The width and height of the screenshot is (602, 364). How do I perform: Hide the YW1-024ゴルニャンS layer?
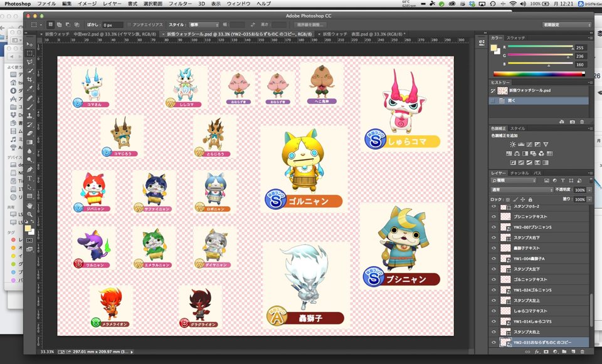[x=494, y=290]
